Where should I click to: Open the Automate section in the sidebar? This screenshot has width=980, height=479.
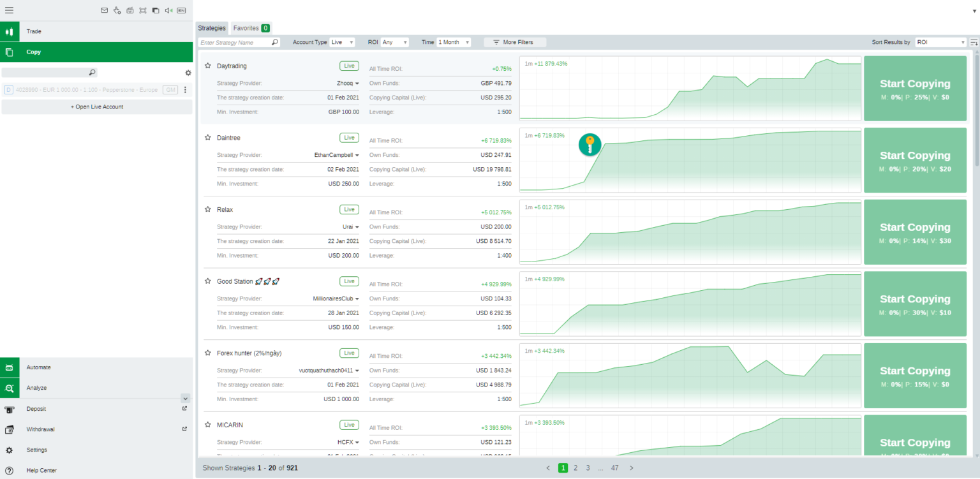(38, 367)
